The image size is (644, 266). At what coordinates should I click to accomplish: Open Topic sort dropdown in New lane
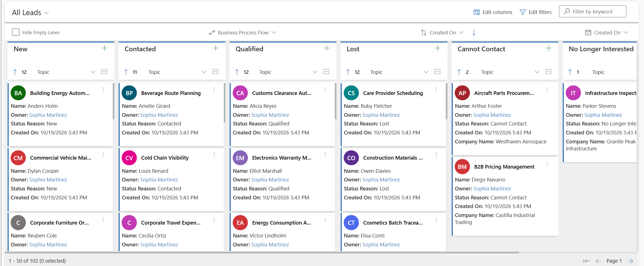93,72
